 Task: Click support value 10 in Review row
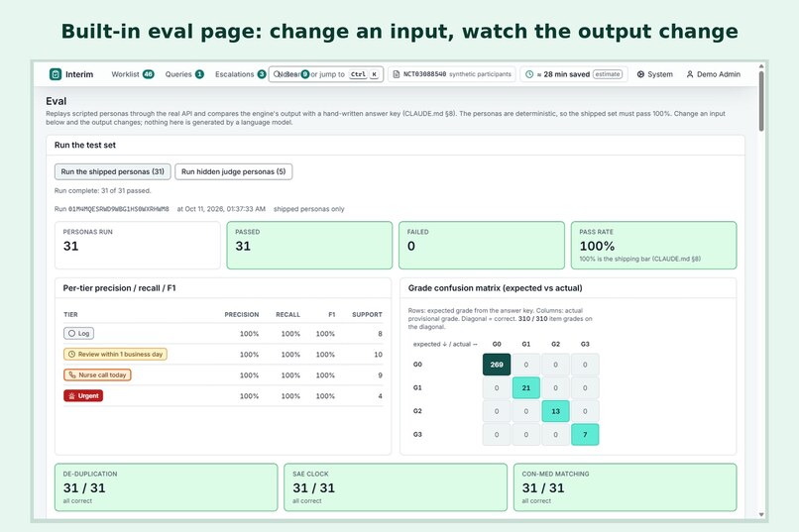tap(378, 355)
